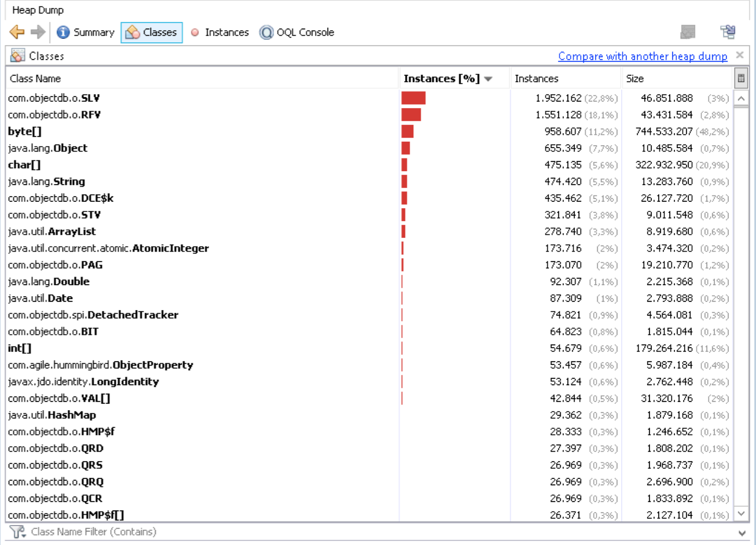Select the java.util.HashMap row
756x545 pixels.
(370, 415)
